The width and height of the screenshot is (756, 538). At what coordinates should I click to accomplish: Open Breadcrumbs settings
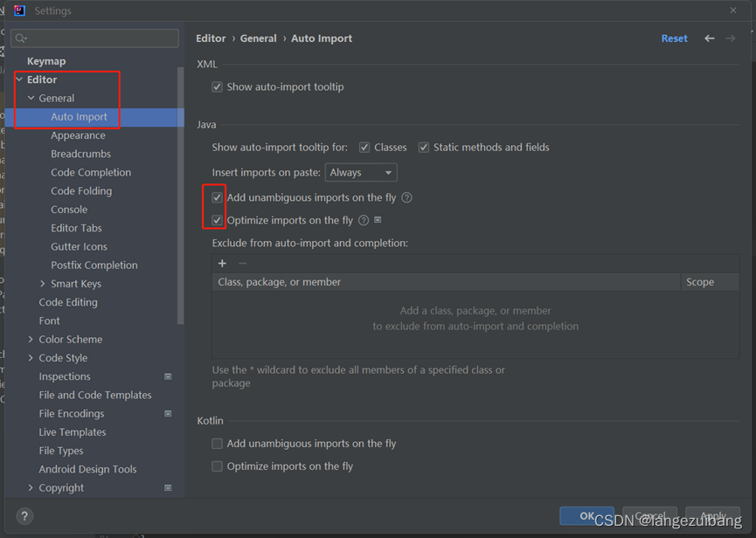[x=81, y=154]
